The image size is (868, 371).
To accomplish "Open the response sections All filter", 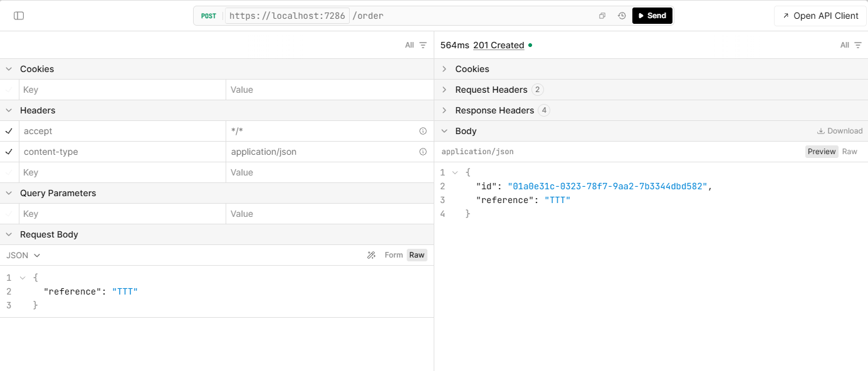I will (x=851, y=45).
